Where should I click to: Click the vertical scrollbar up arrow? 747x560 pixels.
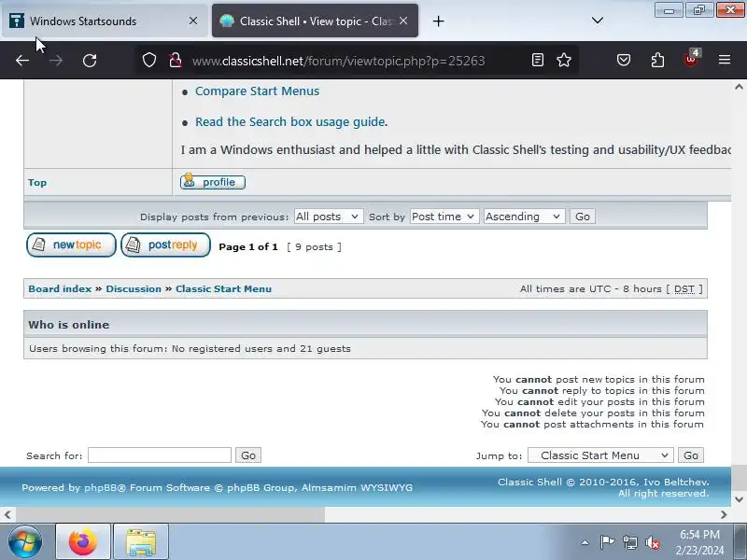click(x=739, y=87)
